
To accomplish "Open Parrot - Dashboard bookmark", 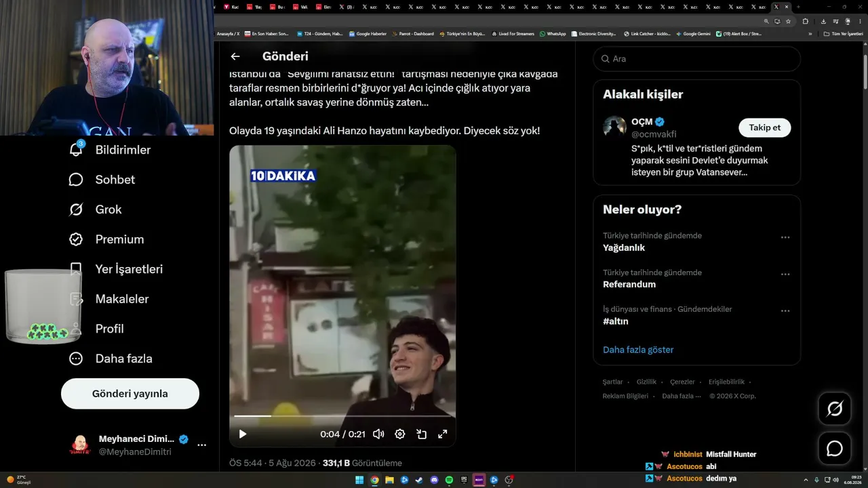I will (412, 34).
